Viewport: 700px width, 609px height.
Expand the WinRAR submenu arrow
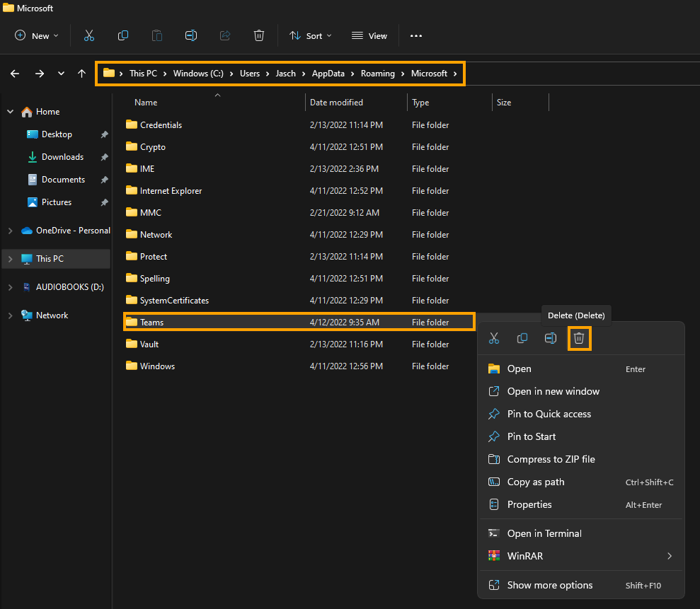click(x=670, y=556)
